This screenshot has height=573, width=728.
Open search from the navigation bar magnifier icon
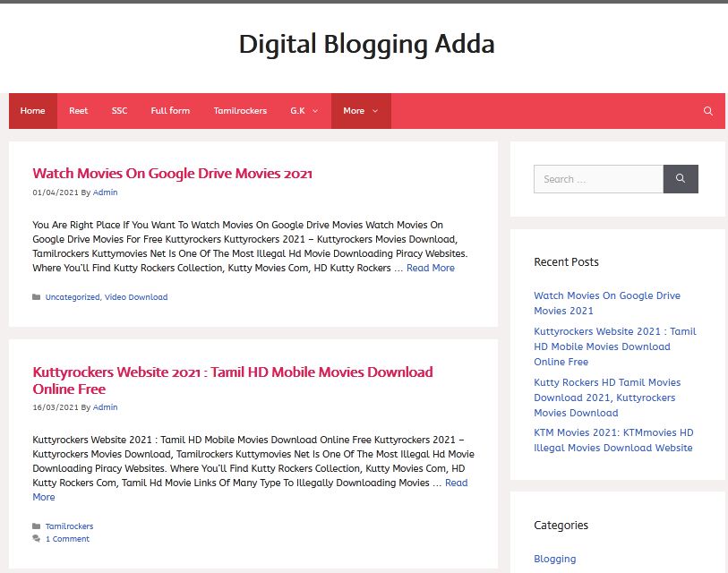coord(707,111)
